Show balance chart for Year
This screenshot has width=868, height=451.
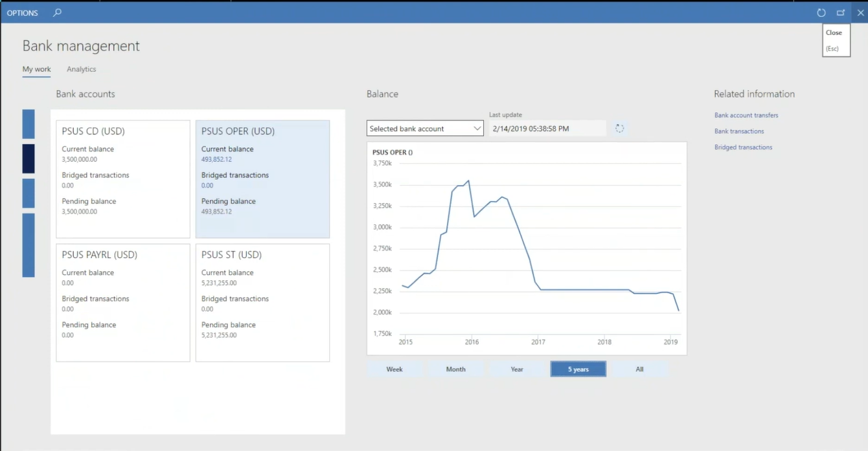[x=517, y=369]
